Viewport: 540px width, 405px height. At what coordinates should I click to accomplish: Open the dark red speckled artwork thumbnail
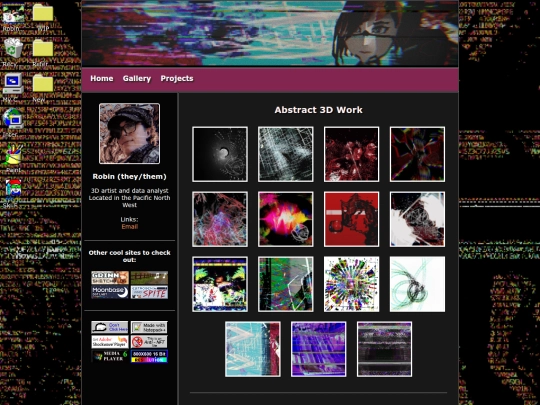point(351,154)
